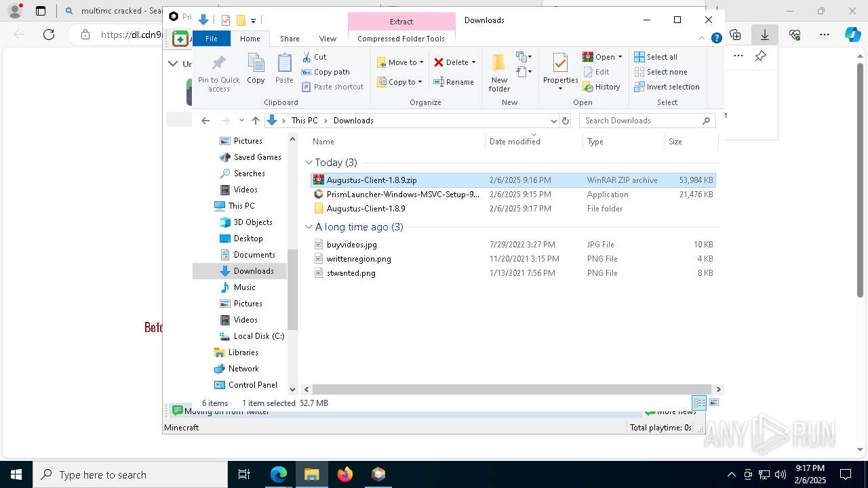The width and height of the screenshot is (868, 488).
Task: Open Prism Launcher from taskbar
Action: click(x=378, y=474)
